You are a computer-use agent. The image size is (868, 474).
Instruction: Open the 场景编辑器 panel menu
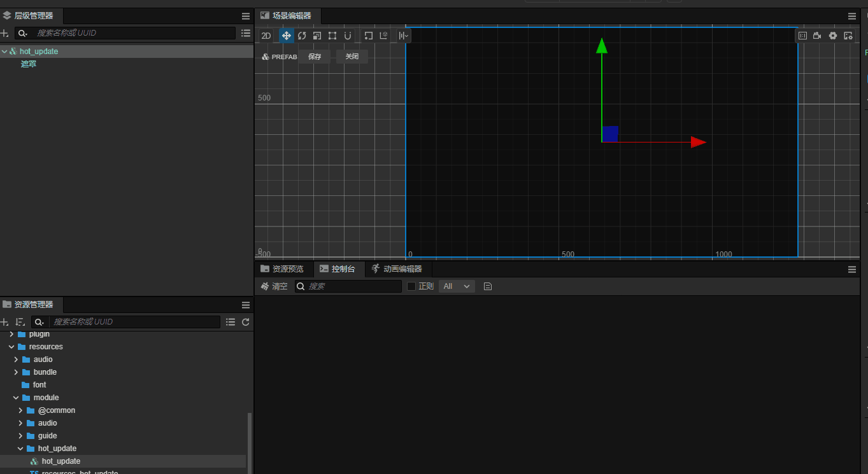click(852, 17)
